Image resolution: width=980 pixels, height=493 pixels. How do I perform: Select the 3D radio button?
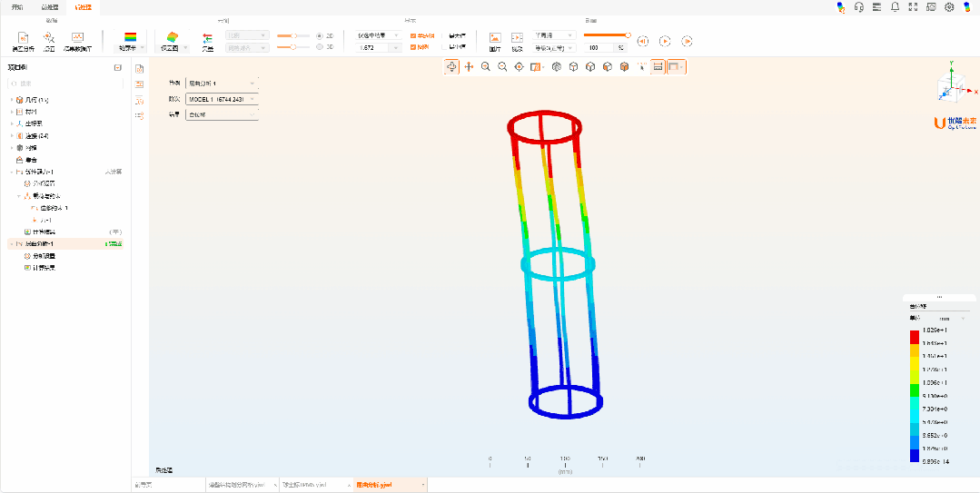pos(318,46)
